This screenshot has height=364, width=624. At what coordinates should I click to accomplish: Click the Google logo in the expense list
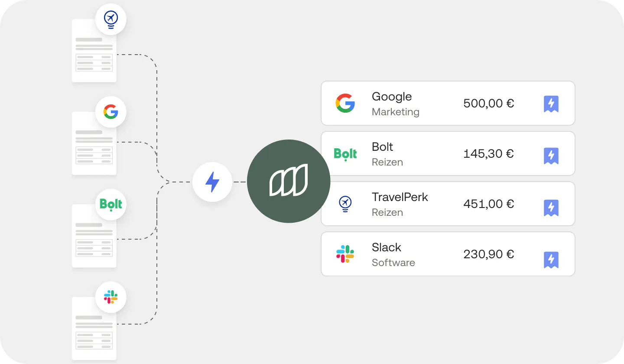click(x=345, y=103)
